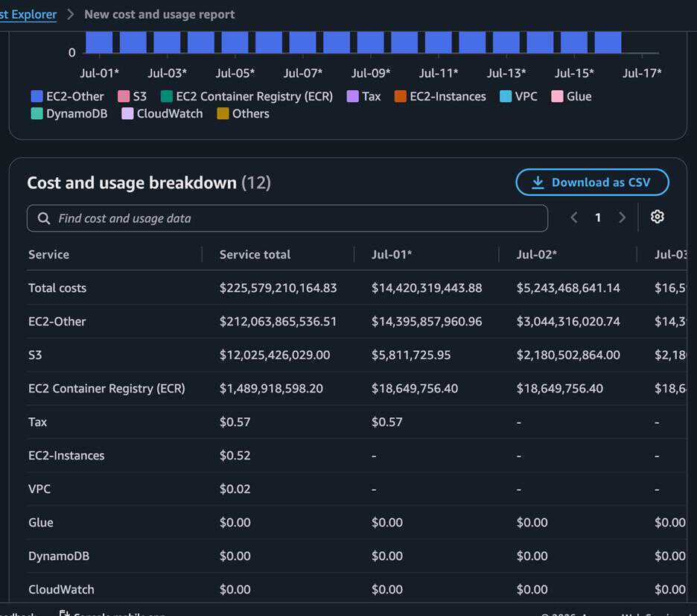This screenshot has height=616, width=697.
Task: Open the Cost Explorer breadcrumb link
Action: click(x=28, y=14)
